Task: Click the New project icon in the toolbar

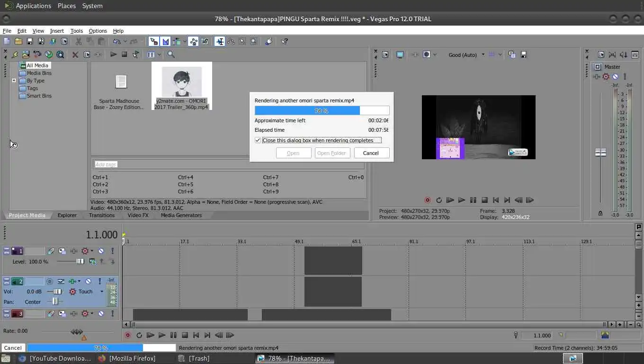Action: [x=7, y=41]
